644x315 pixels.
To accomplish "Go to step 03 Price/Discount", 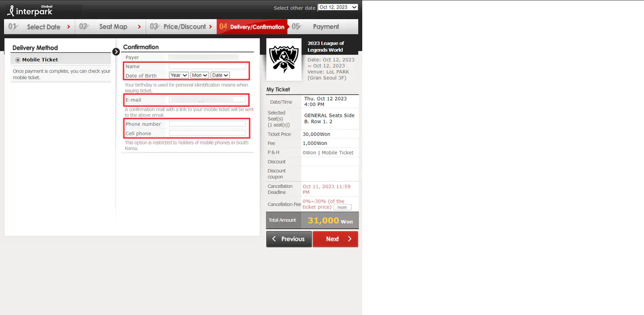I will (x=181, y=27).
